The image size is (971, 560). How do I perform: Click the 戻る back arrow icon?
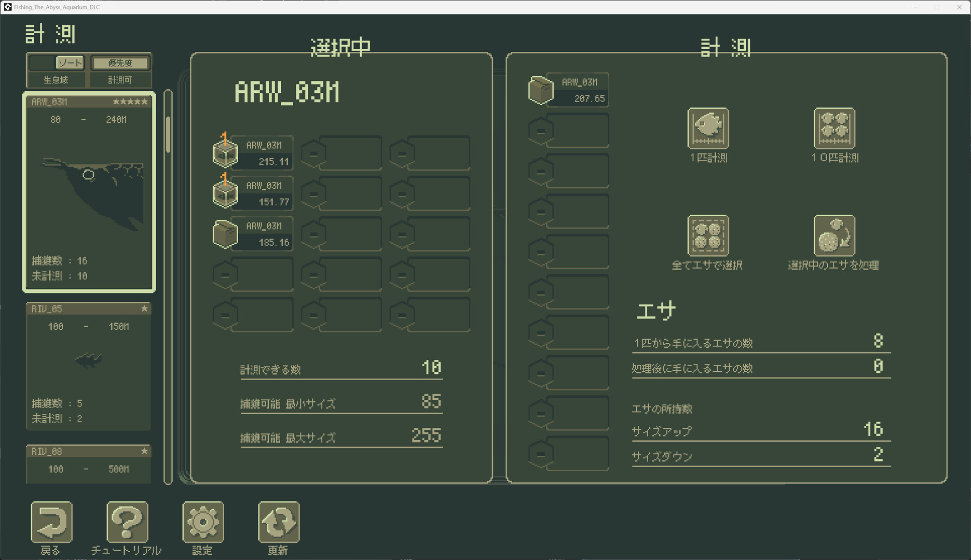coord(51,522)
